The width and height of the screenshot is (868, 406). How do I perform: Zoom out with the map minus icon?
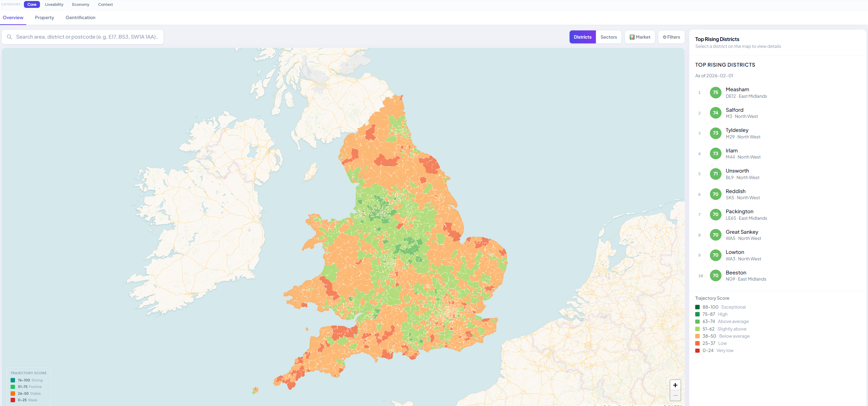tap(675, 395)
